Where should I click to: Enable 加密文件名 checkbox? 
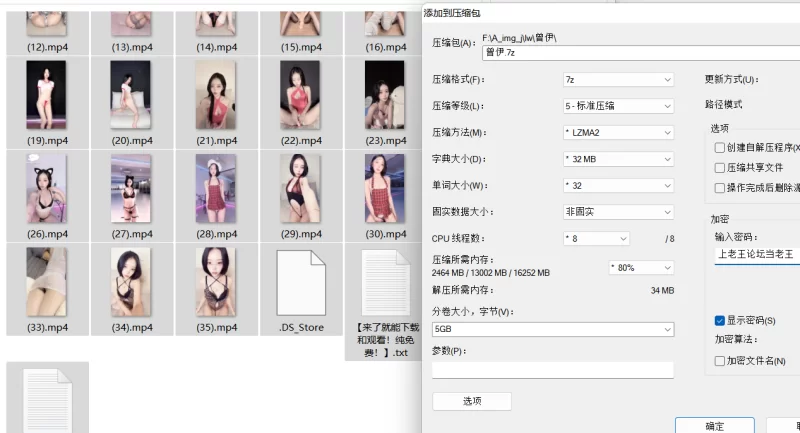point(719,361)
